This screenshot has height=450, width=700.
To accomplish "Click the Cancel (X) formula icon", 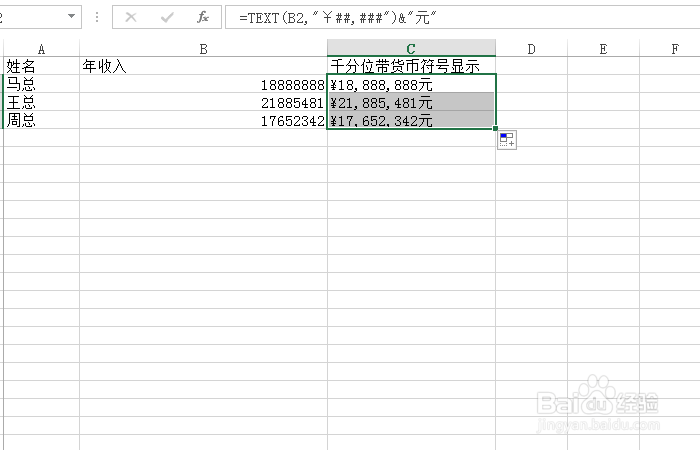I will click(x=131, y=17).
